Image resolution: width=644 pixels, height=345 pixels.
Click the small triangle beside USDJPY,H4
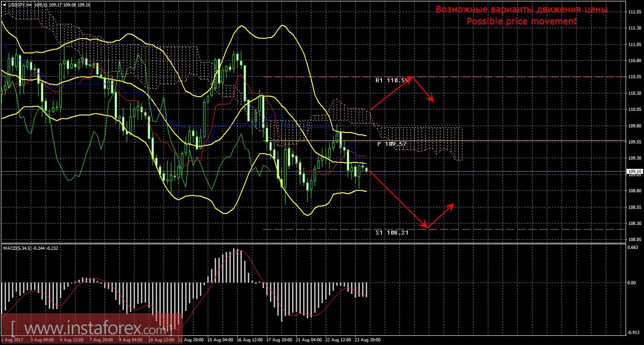pos(4,4)
